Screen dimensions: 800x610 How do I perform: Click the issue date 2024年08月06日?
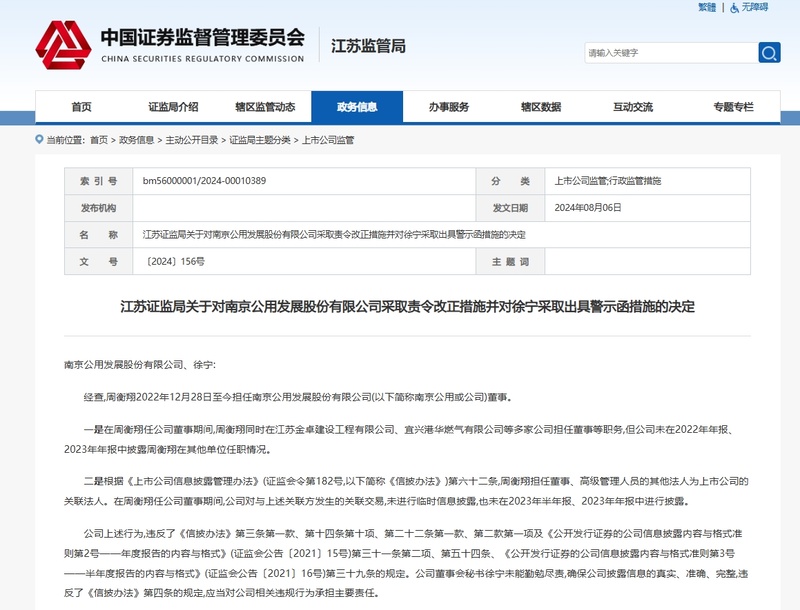(x=588, y=208)
